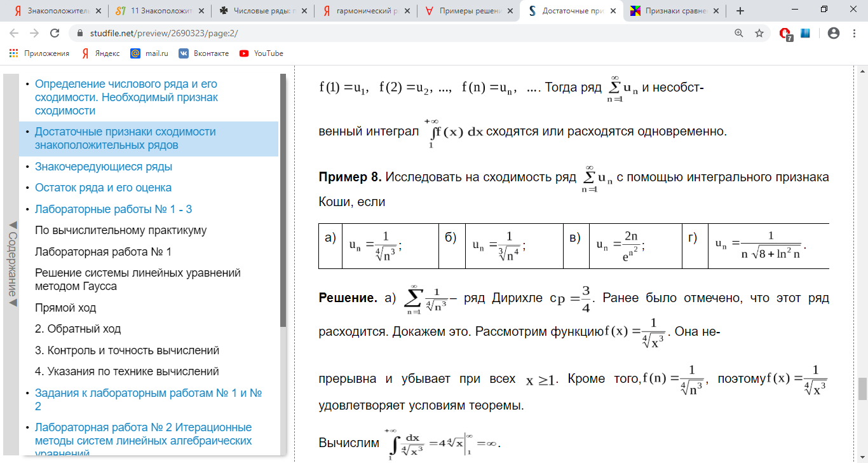This screenshot has width=868, height=463.
Task: Select the Прямой ход entry
Action: click(65, 308)
